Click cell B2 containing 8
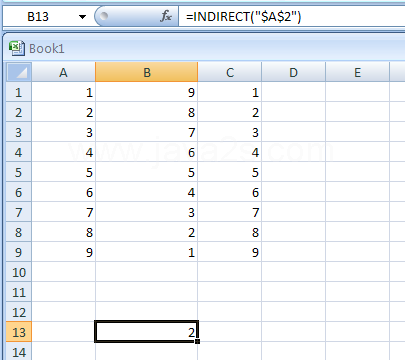 [147, 112]
